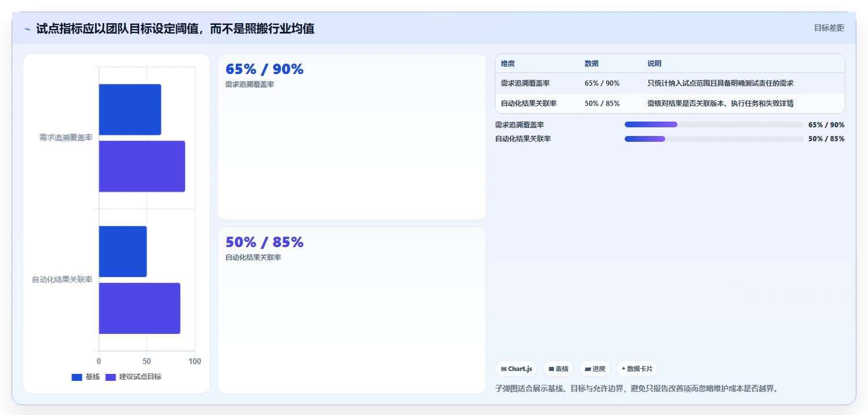
Task: Click the 维度 column header
Action: point(508,64)
